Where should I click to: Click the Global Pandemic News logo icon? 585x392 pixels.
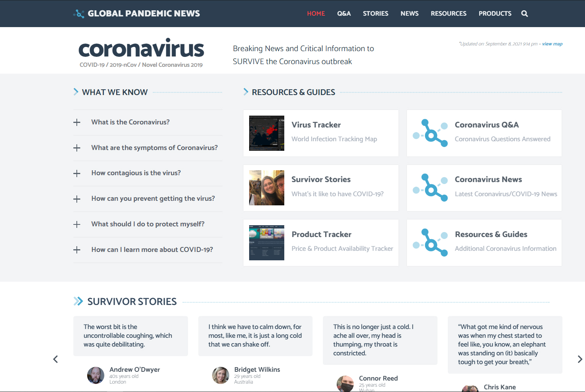[x=79, y=14]
